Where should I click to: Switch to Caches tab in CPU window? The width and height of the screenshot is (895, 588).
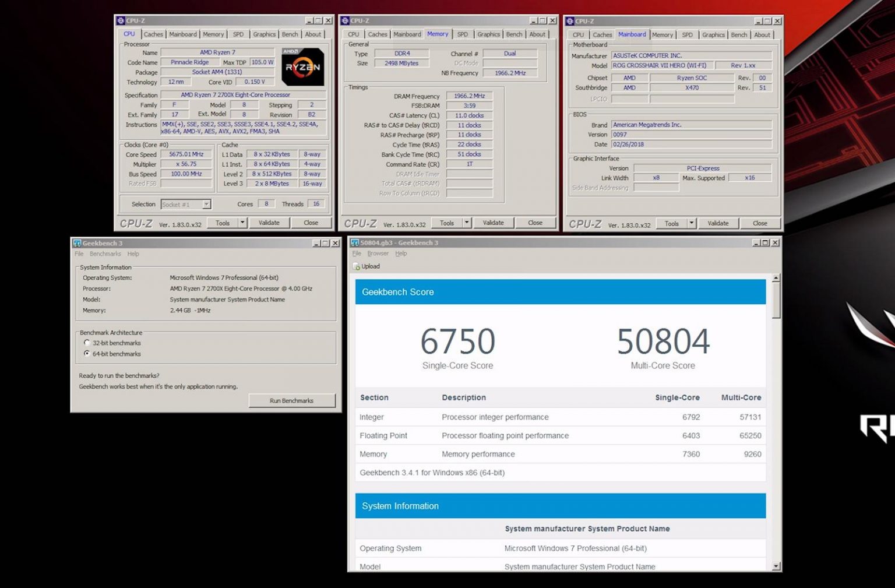[153, 34]
